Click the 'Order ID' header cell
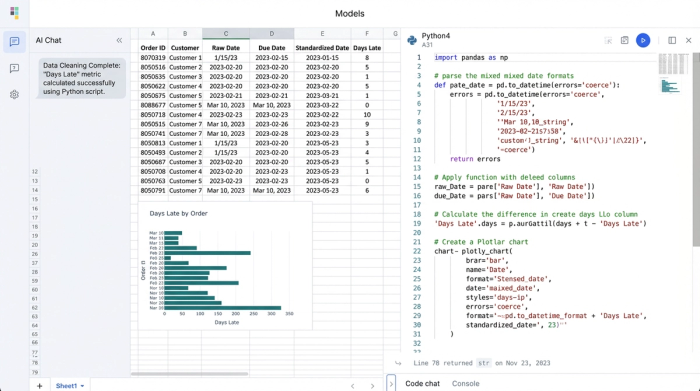Screen dimensions: 700x391 click(x=153, y=48)
